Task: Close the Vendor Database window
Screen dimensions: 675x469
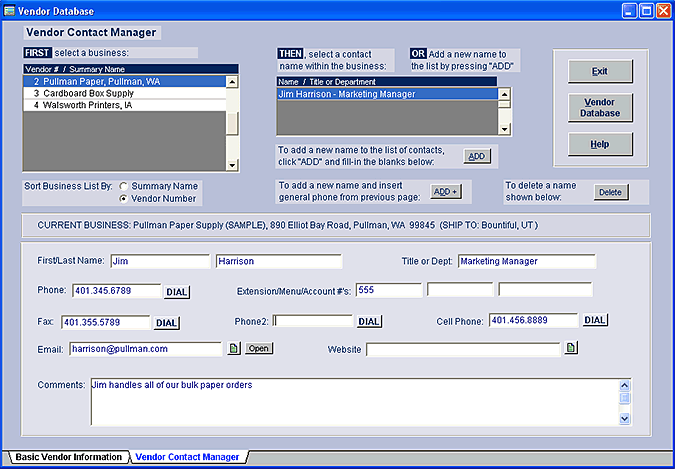Action: click(x=663, y=11)
